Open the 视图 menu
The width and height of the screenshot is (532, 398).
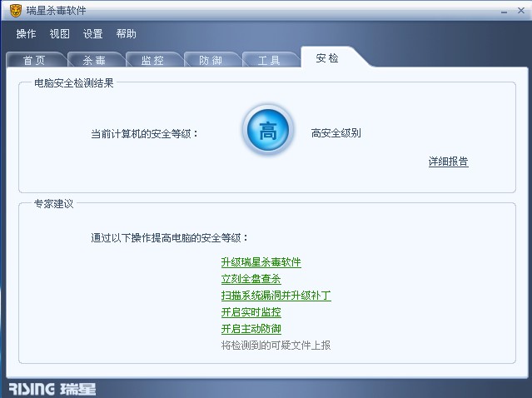click(59, 33)
